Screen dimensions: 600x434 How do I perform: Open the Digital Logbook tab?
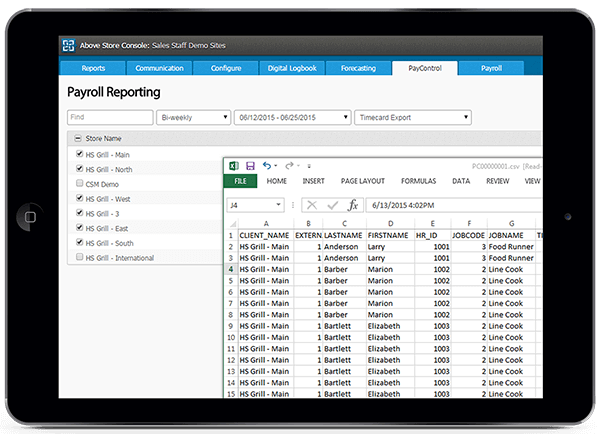(292, 68)
